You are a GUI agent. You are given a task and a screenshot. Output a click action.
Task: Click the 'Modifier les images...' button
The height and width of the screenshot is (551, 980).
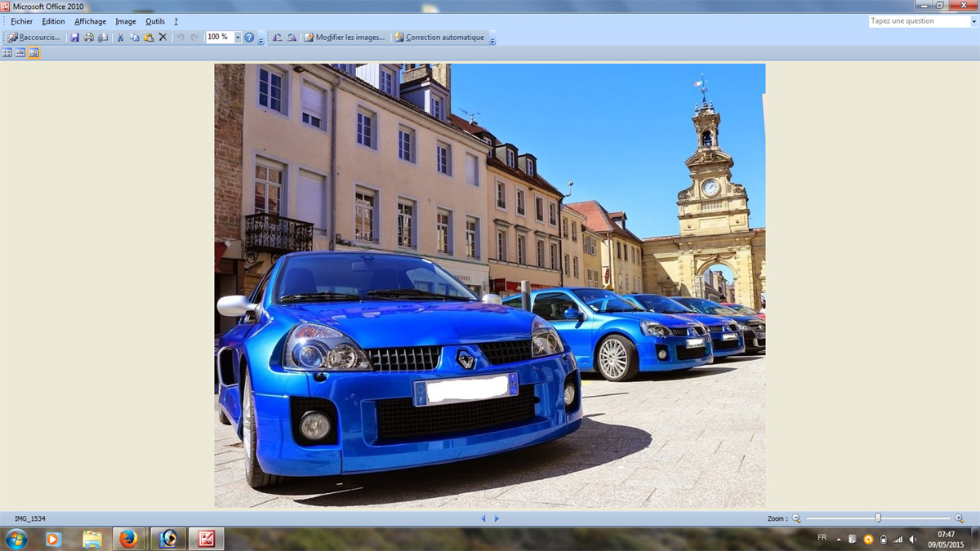(344, 38)
